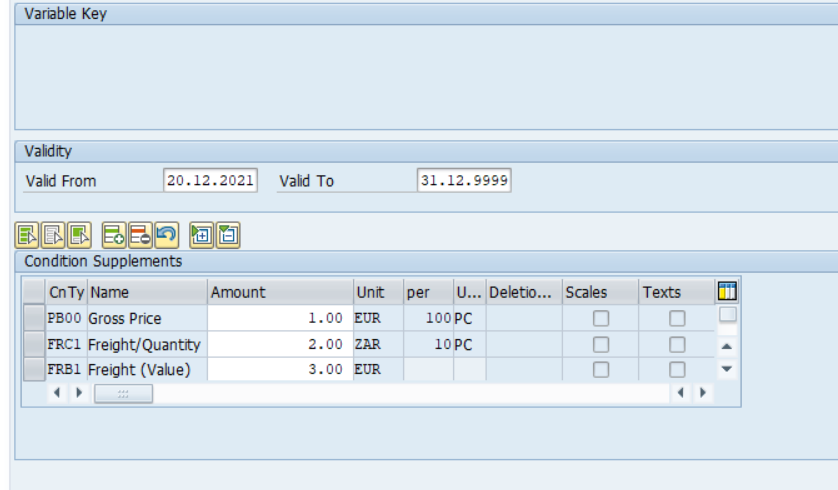Click the Select All rows icon
838x490 pixels.
[x=27, y=235]
